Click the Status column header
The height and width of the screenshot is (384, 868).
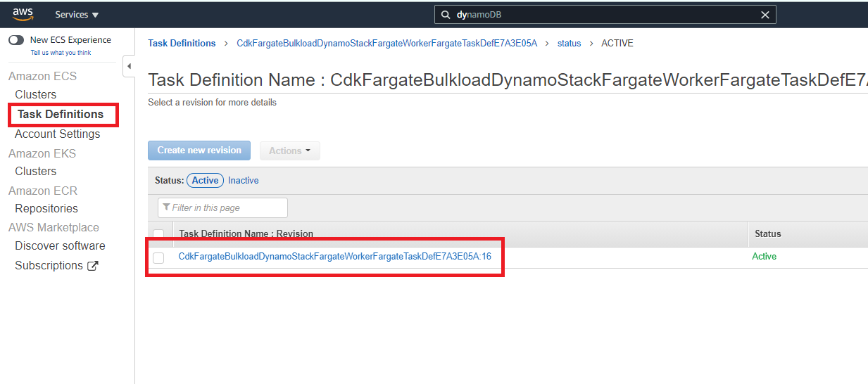click(x=768, y=234)
